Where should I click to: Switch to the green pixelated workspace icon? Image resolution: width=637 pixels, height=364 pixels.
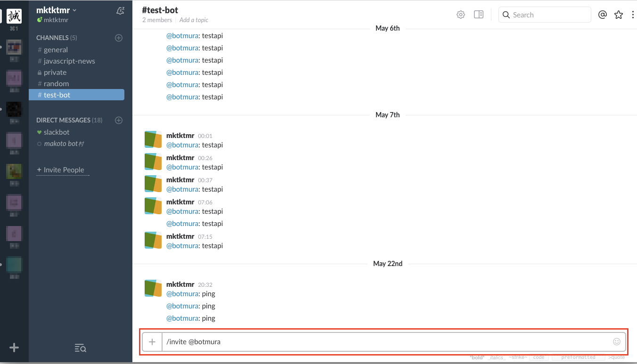14,171
